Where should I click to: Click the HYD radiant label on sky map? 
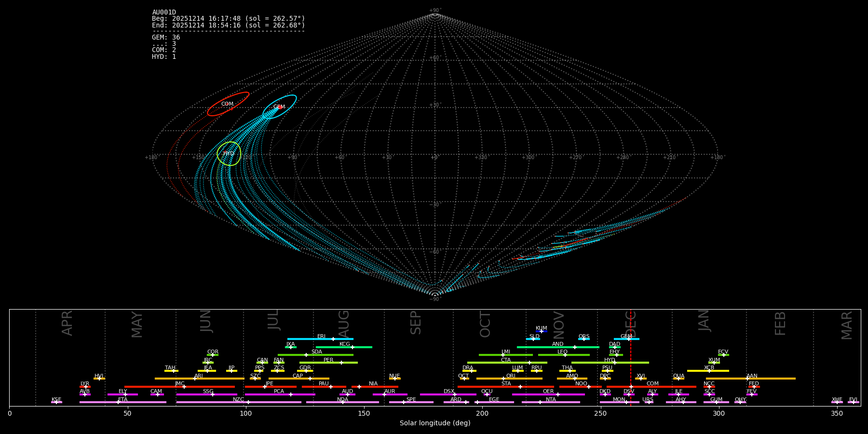point(229,154)
